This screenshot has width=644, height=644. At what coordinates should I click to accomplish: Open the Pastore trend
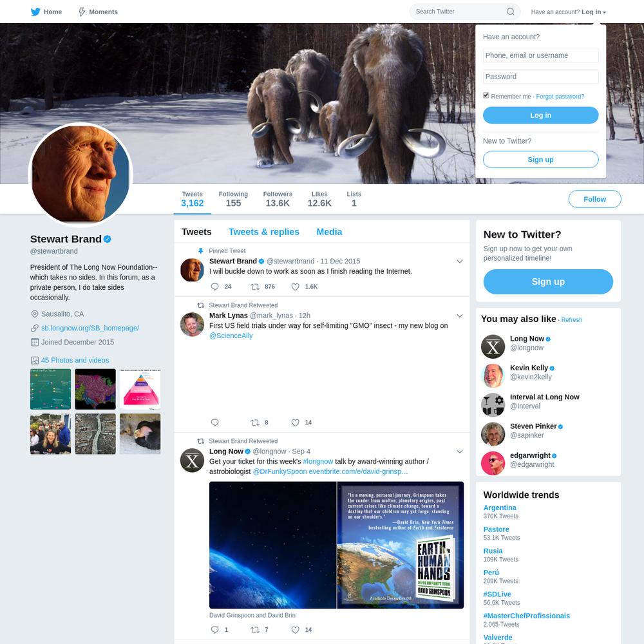point(496,529)
